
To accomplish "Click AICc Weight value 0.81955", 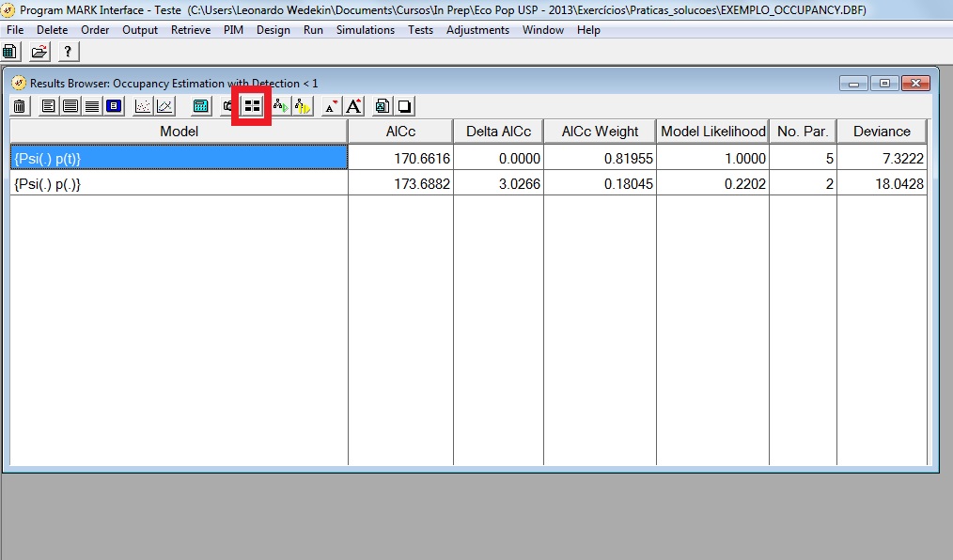I will (629, 159).
